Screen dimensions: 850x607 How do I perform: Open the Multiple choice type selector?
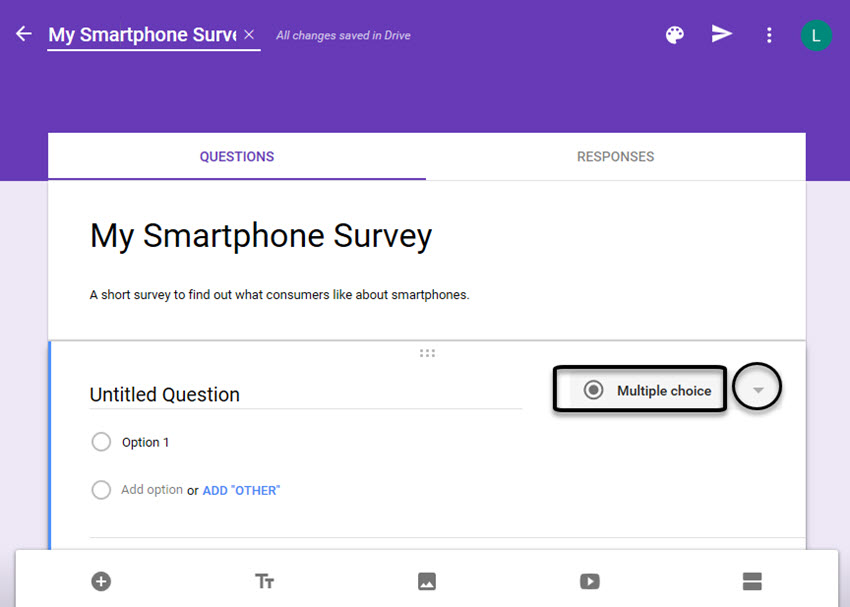tap(639, 390)
